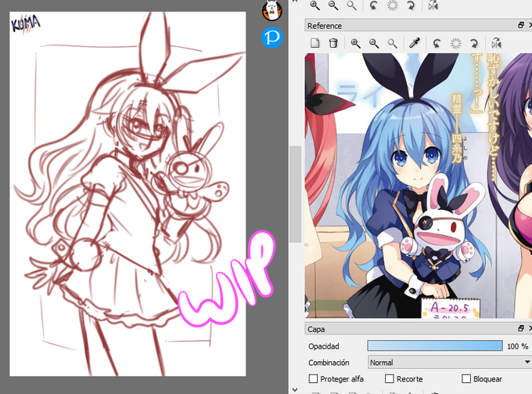Click the reference image of blue-haired girl
The width and height of the screenshot is (532, 394).
tap(418, 186)
